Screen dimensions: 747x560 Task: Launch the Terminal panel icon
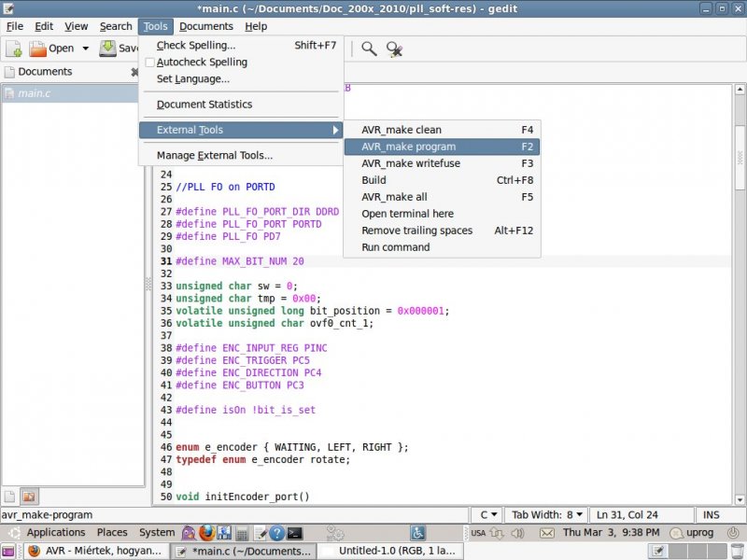[x=294, y=533]
